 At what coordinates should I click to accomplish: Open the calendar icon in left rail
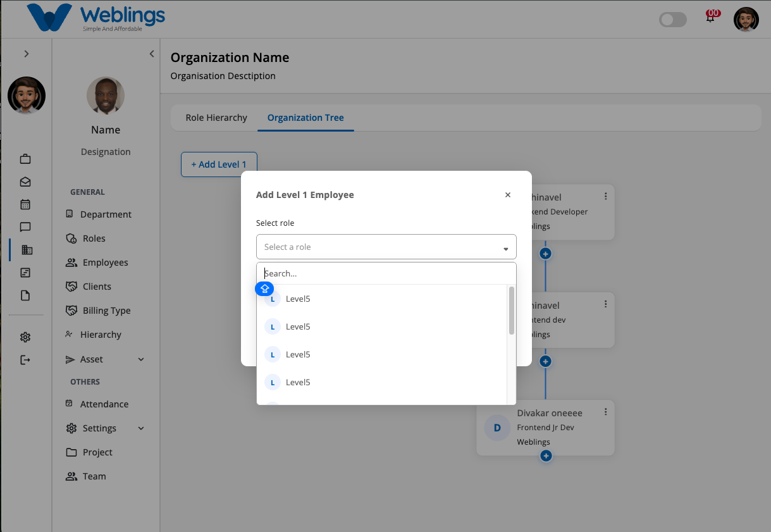click(x=25, y=204)
